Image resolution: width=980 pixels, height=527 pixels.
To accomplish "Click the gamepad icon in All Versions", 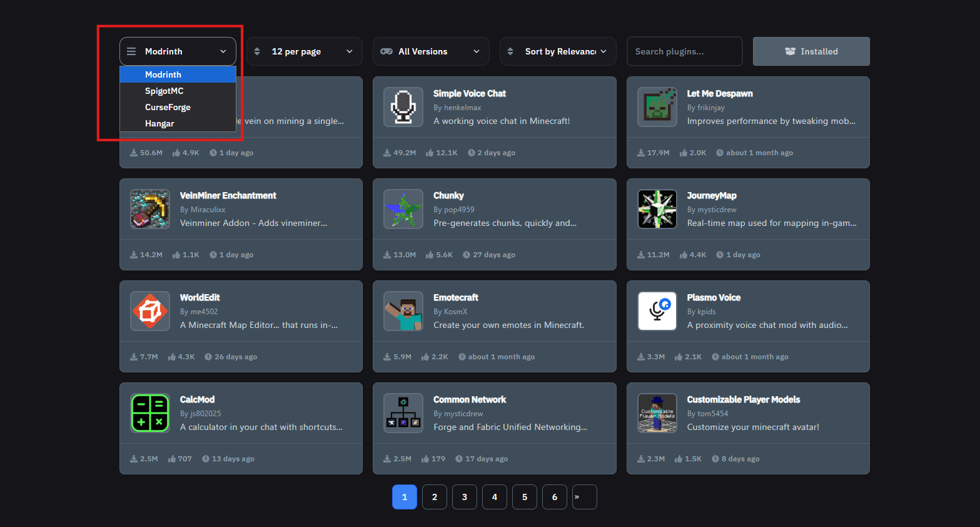I will click(387, 51).
